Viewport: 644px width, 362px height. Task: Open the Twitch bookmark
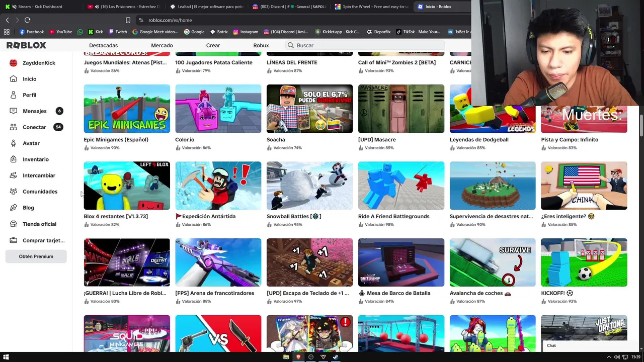(118, 32)
